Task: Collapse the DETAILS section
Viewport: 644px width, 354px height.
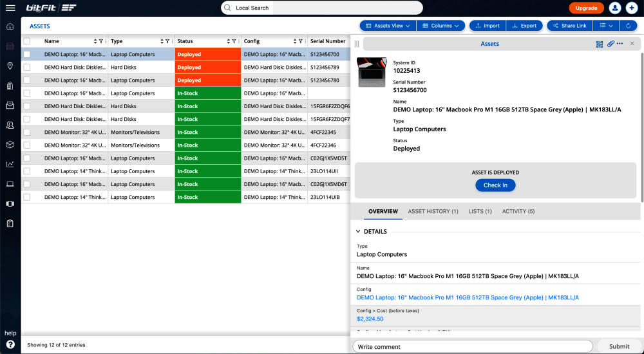Action: pyautogui.click(x=359, y=232)
